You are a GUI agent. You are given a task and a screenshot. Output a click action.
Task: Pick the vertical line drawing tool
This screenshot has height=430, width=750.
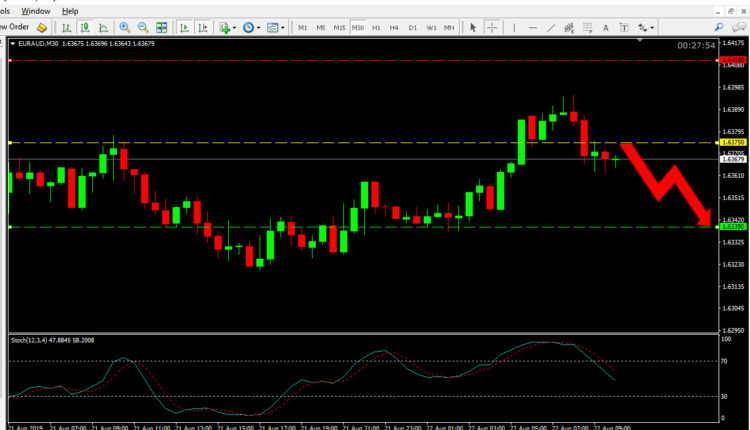pyautogui.click(x=514, y=28)
